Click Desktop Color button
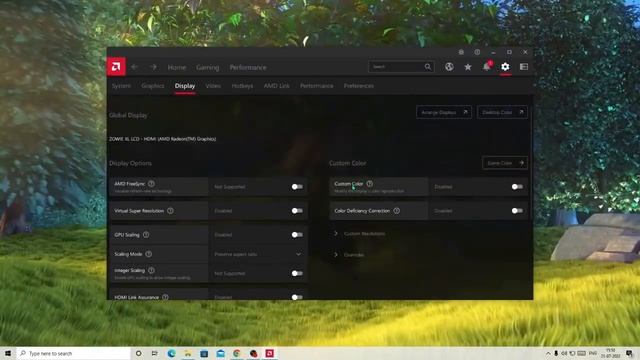640x360 pixels. (x=502, y=112)
